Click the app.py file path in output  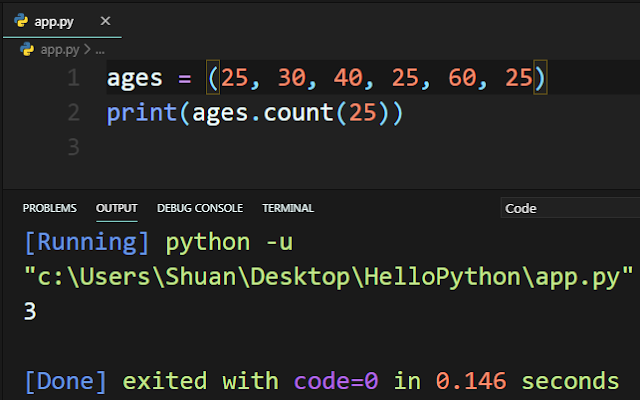coord(329,277)
